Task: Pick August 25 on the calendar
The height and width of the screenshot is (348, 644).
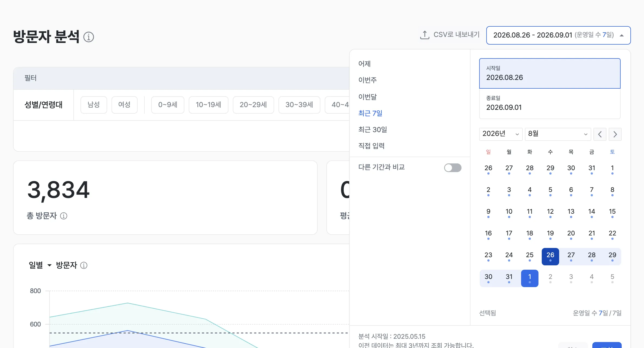Action: [x=530, y=256]
